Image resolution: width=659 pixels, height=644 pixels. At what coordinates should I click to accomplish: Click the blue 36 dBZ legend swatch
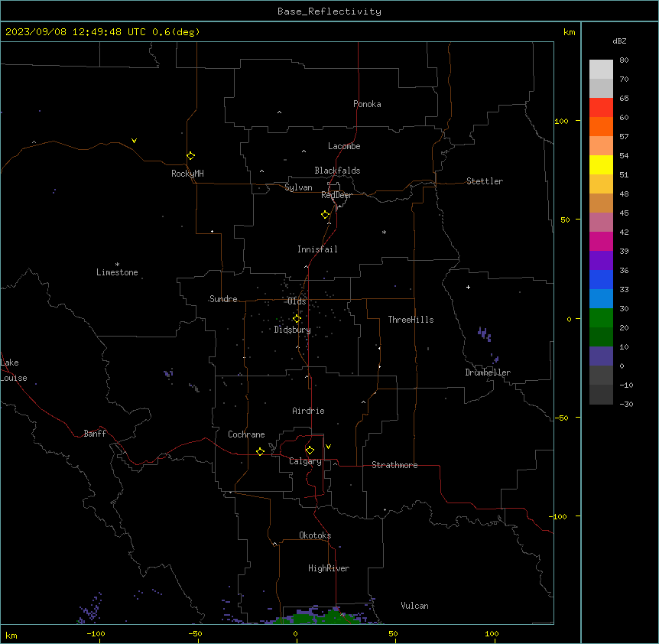point(601,279)
